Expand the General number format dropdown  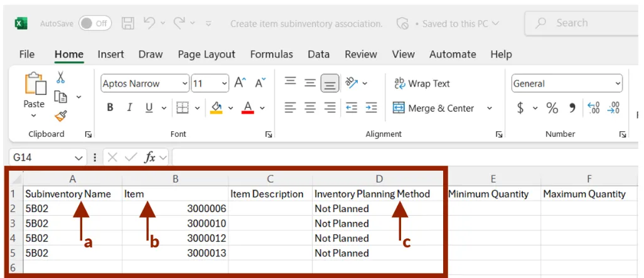[618, 83]
